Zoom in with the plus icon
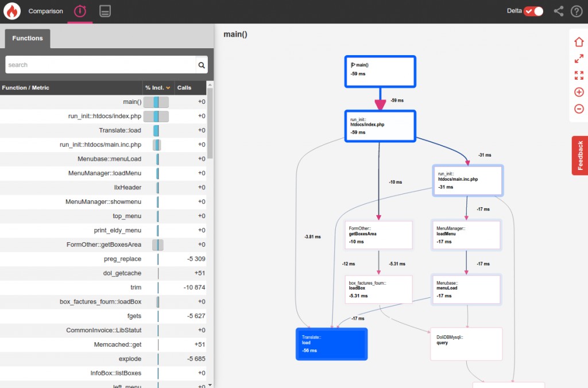 (x=579, y=92)
